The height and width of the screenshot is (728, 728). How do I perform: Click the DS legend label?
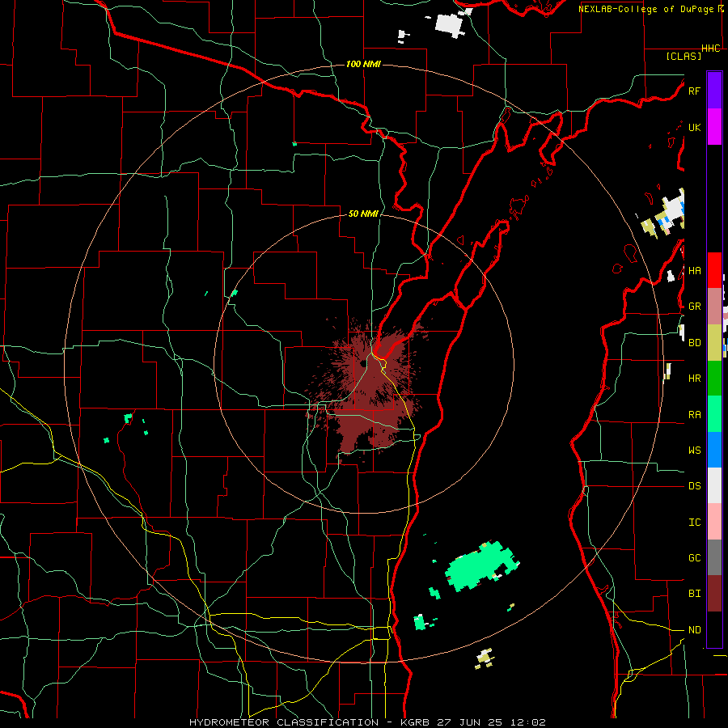tap(694, 486)
